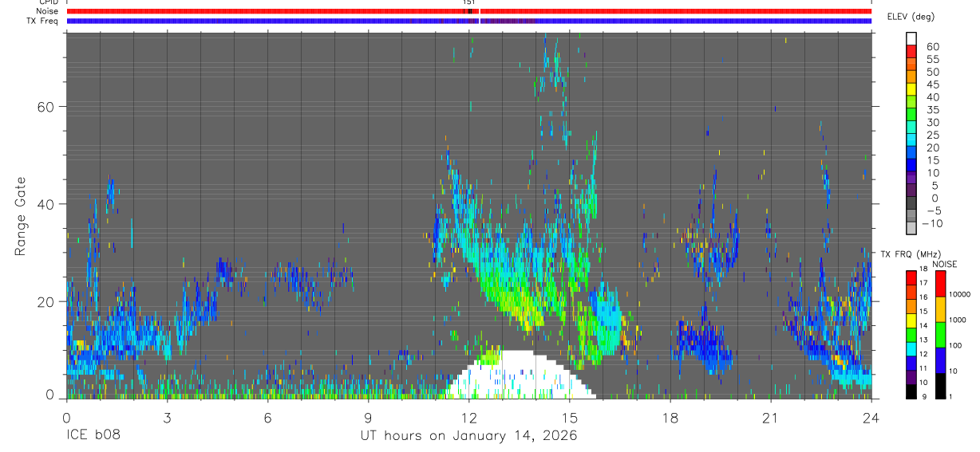980x452 pixels.
Task: Click the '21' tick on UT hours axis
Action: [x=770, y=417]
